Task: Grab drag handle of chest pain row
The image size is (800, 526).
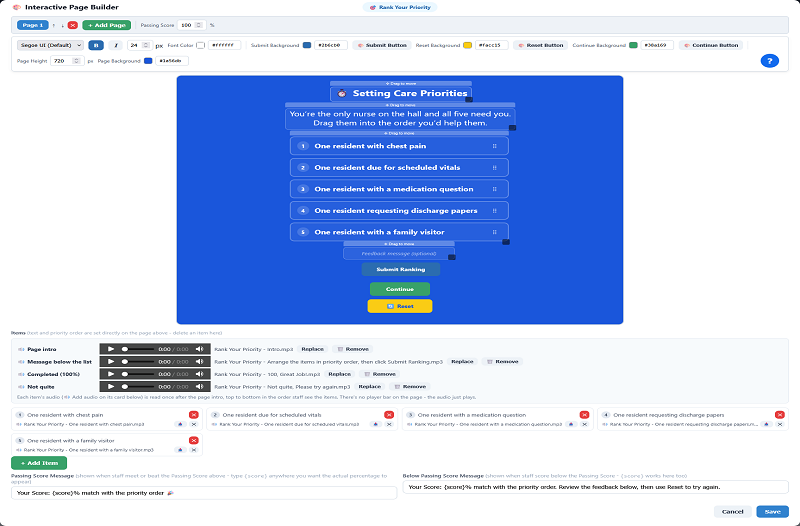Action: pyautogui.click(x=494, y=146)
